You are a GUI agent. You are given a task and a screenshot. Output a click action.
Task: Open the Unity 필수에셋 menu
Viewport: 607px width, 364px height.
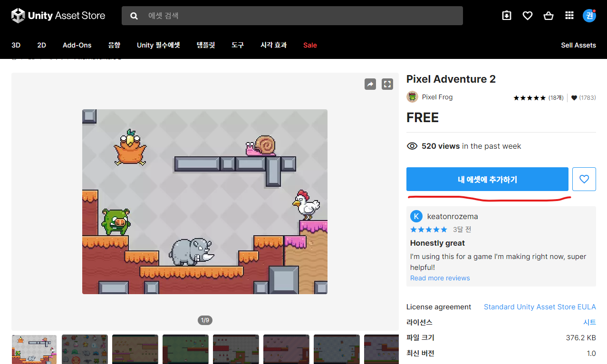tap(158, 45)
